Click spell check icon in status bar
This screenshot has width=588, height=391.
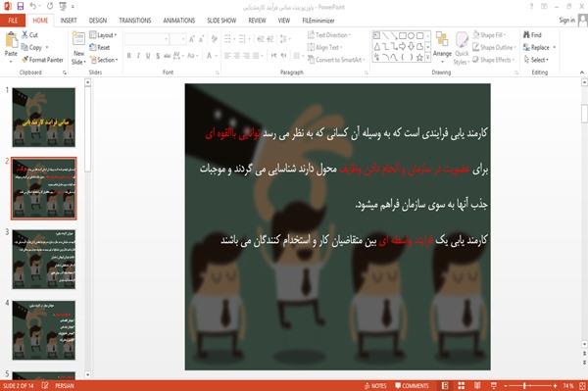coord(45,386)
